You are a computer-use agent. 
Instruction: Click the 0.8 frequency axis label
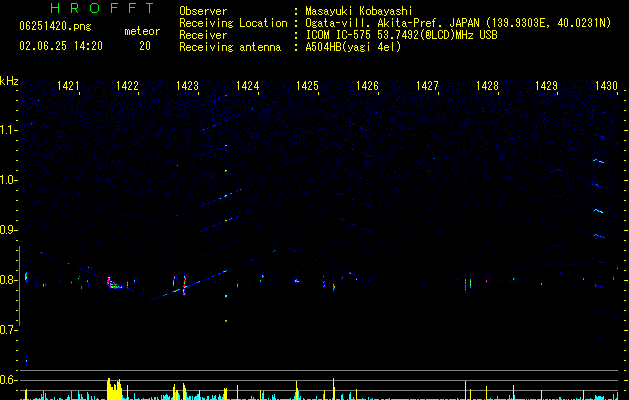[8, 280]
